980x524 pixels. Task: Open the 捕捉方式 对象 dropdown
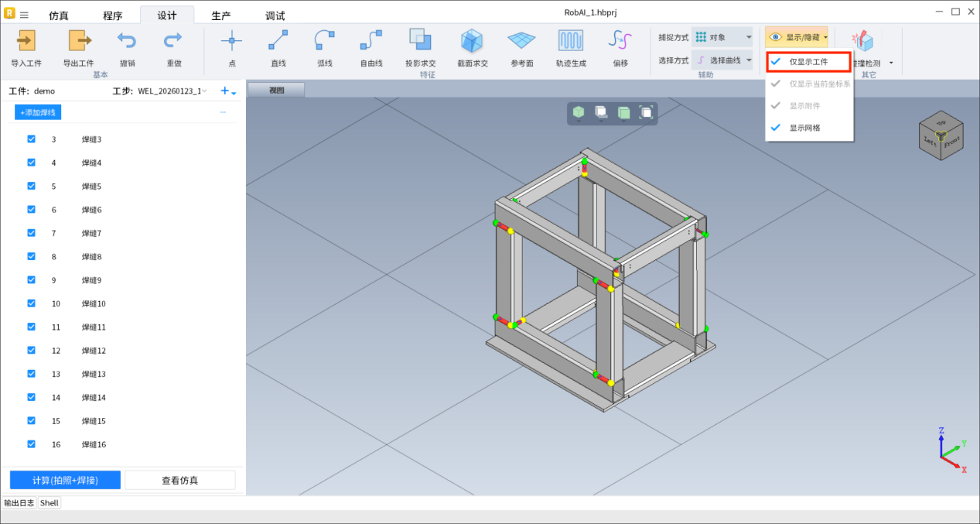(722, 37)
